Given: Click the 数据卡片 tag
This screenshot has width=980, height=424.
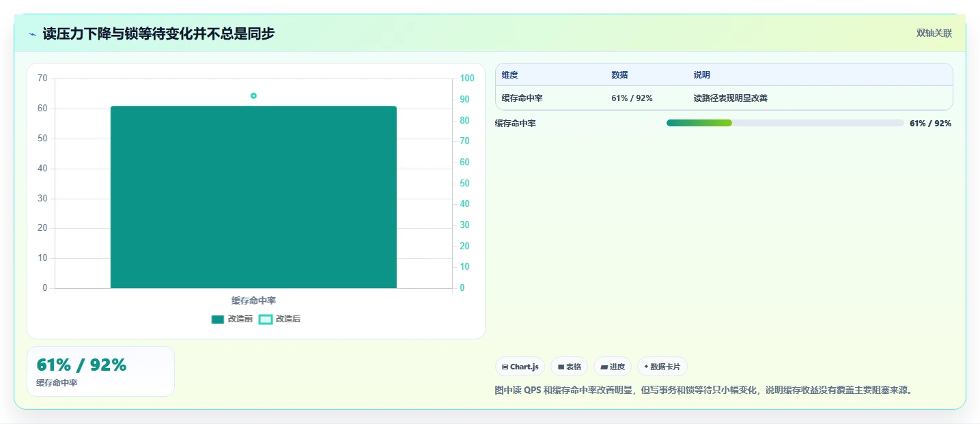Looking at the screenshot, I should click(x=662, y=367).
